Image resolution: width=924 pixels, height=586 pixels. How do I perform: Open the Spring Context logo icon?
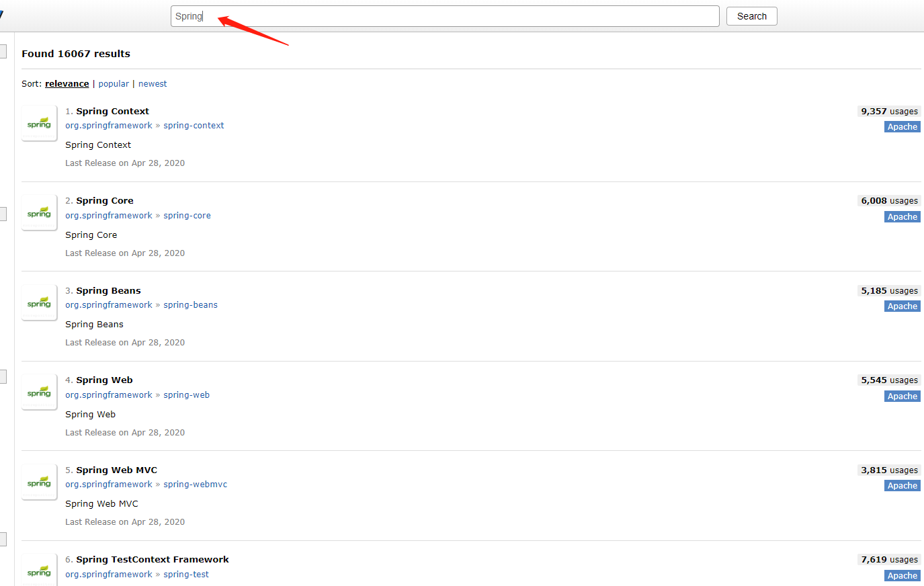[x=39, y=123]
